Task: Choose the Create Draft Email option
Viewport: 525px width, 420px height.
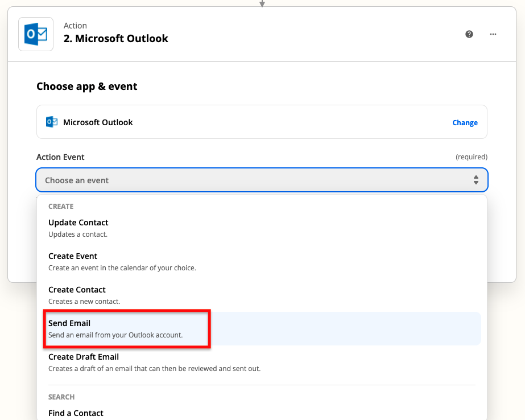Action: pos(262,362)
